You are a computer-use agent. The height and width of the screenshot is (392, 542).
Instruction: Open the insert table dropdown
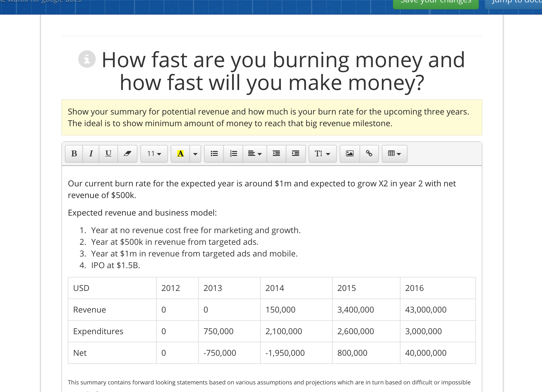coord(394,154)
